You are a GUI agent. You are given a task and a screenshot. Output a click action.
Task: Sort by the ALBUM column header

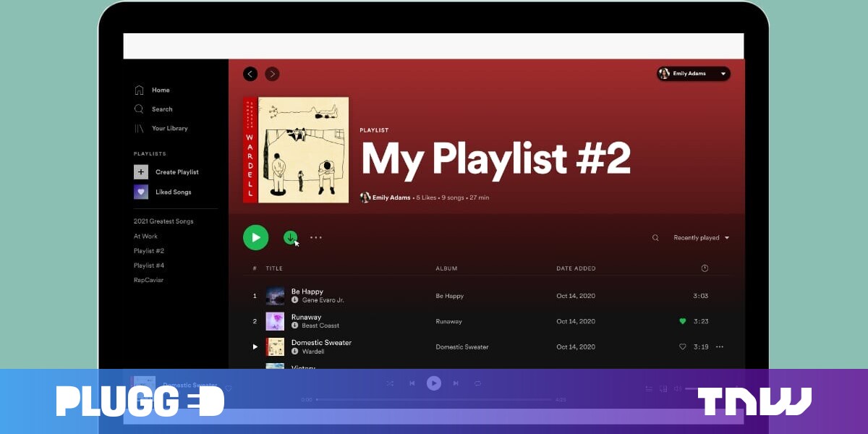[x=446, y=268]
